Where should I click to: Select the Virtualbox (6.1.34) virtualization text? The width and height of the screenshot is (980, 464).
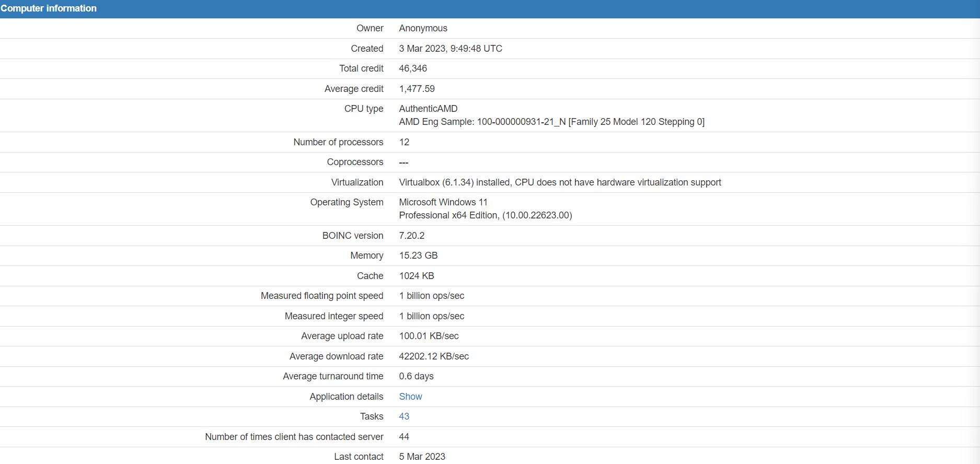[x=560, y=182]
